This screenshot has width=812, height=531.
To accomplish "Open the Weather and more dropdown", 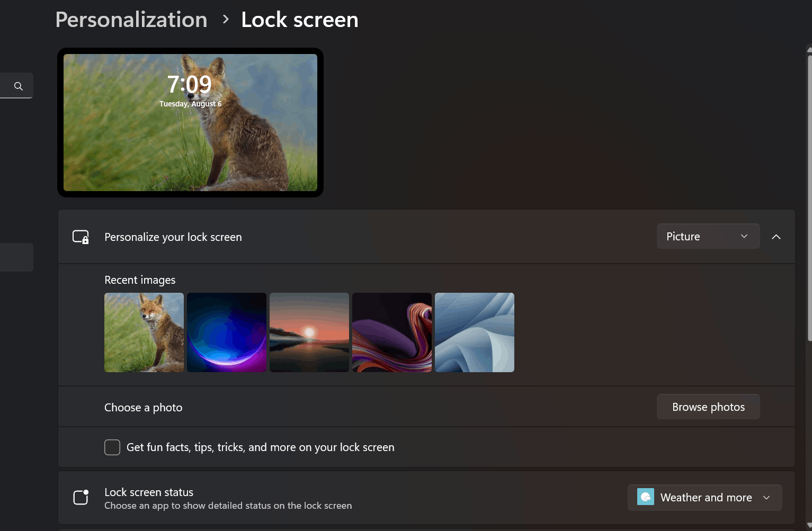I will pos(704,498).
